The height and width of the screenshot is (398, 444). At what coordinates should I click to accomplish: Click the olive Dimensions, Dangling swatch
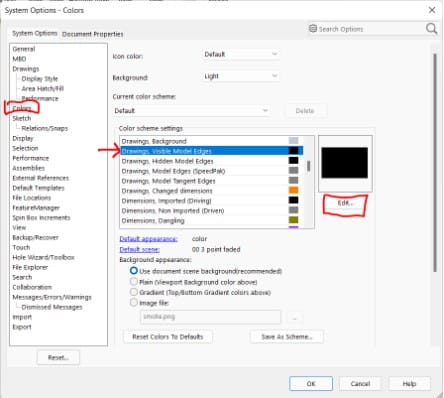tap(293, 220)
